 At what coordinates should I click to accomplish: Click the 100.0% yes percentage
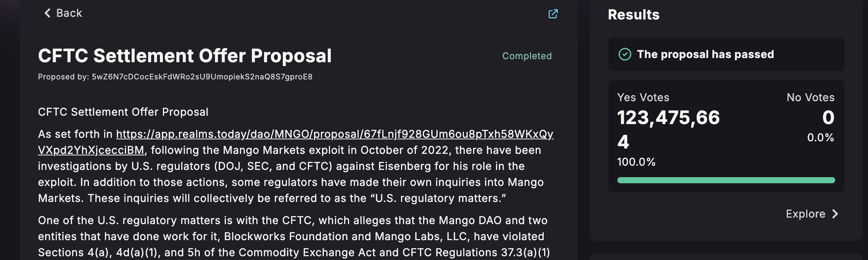tap(636, 162)
